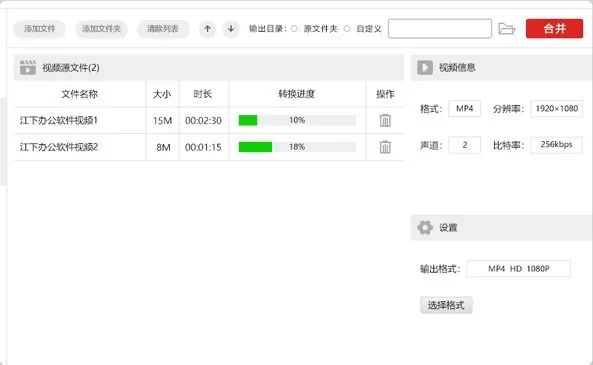Click the 视频信息 play icon
593x365 pixels.
point(425,67)
